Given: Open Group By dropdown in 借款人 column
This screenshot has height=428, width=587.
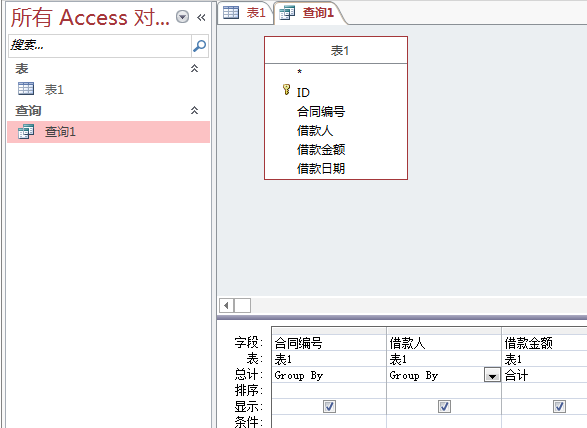Looking at the screenshot, I should [x=492, y=375].
